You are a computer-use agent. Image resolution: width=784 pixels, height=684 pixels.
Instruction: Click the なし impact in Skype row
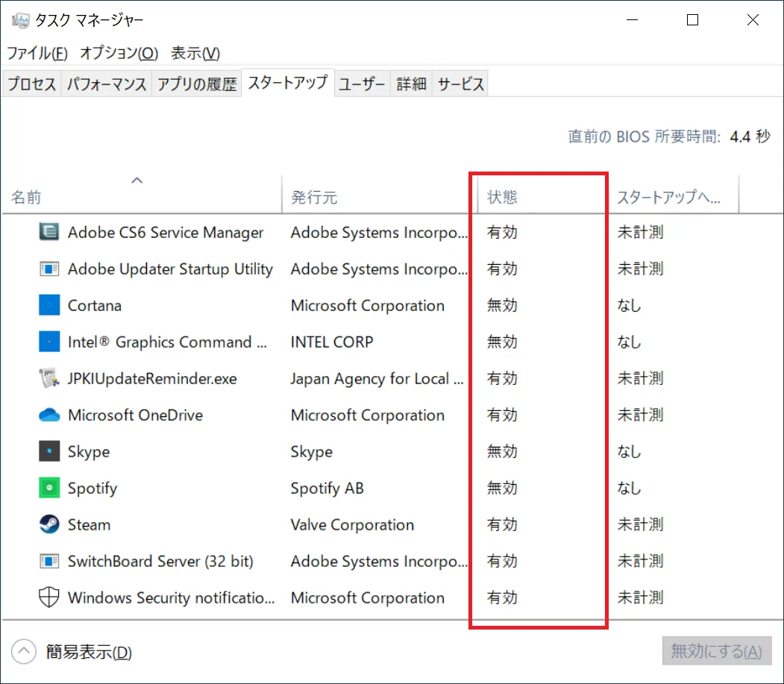click(630, 451)
